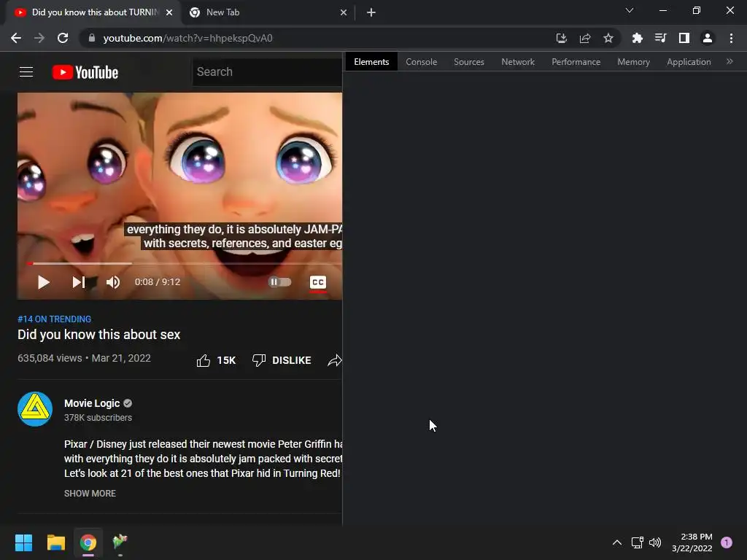Open the Extensions puzzle icon
The height and width of the screenshot is (560, 747).
(638, 38)
